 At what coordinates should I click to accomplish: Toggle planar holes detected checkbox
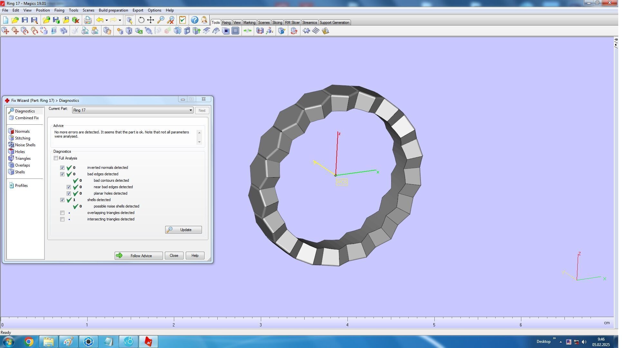point(69,193)
